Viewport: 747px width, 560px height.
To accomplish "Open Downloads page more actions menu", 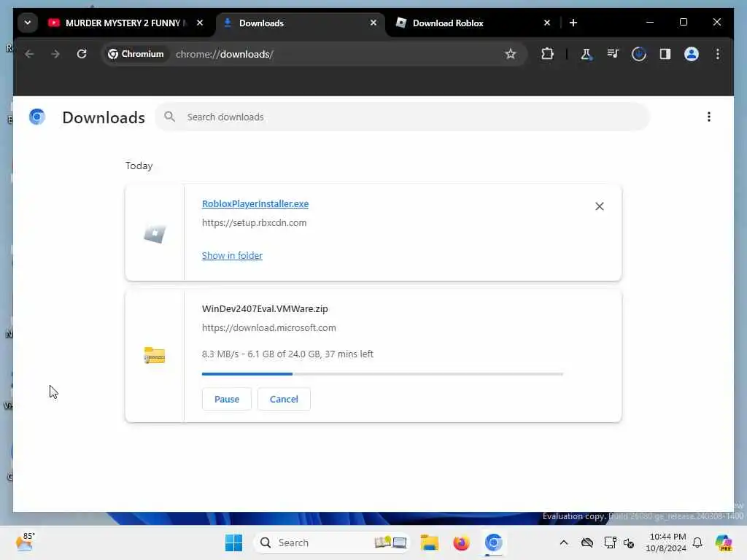I will 709,117.
